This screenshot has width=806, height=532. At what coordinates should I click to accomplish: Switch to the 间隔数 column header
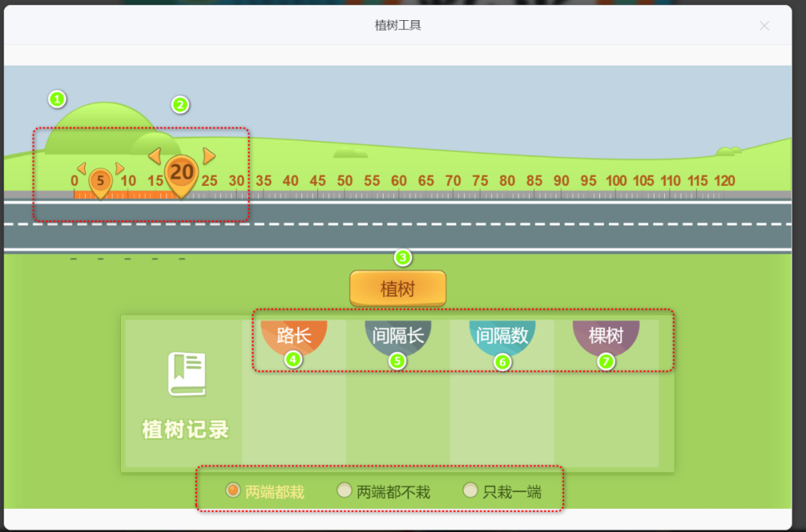(x=502, y=336)
